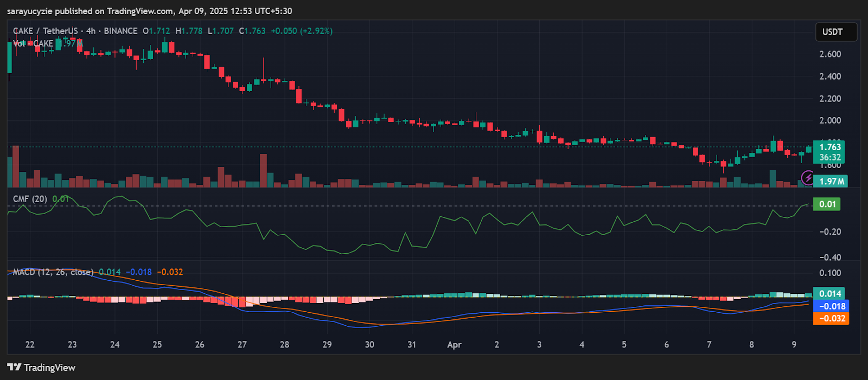Click date 22 on the time axis
This screenshot has height=380, width=868.
click(30, 345)
